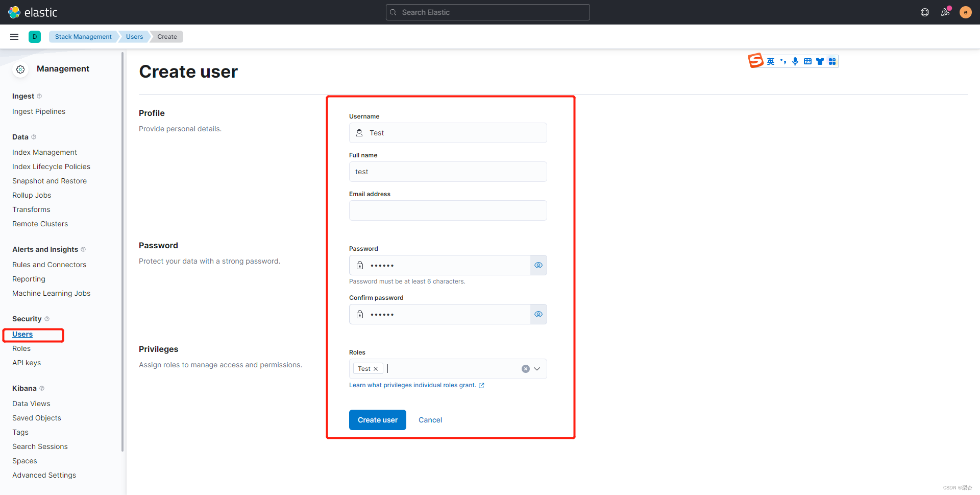The height and width of the screenshot is (495, 980).
Task: Remove the Test role badge
Action: coord(376,369)
